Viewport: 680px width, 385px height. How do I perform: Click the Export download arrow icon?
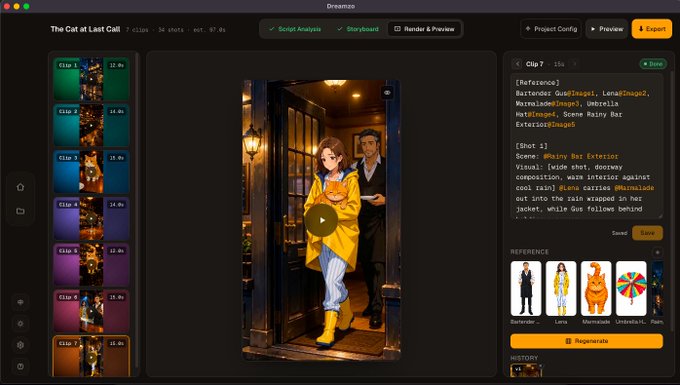(x=641, y=29)
